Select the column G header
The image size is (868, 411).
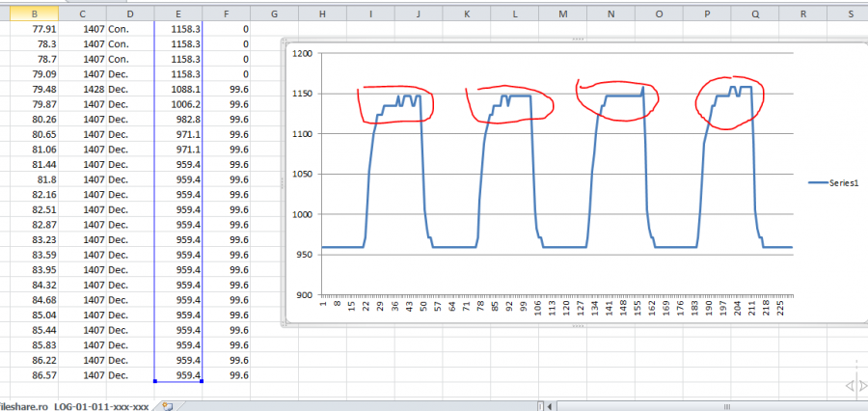tap(275, 14)
